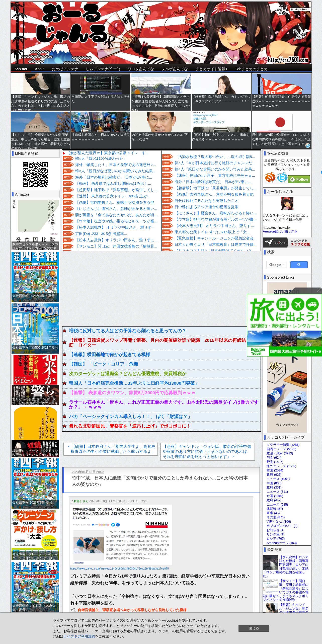Open thumbnail about 辛坊治郎さん カミングアウト
Screen dimensions: 322x644
click(x=221, y=92)
